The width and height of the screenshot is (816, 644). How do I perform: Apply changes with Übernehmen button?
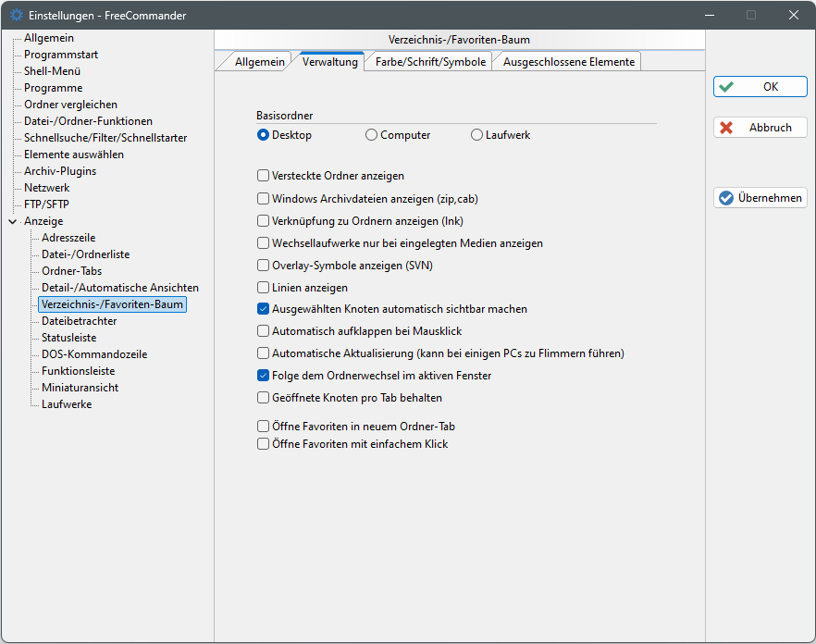760,198
